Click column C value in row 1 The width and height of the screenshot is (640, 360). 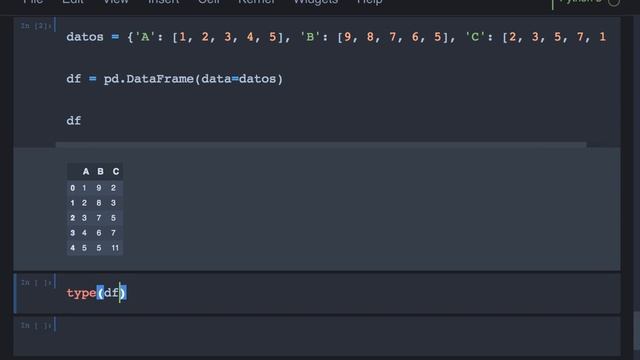[x=113, y=203]
